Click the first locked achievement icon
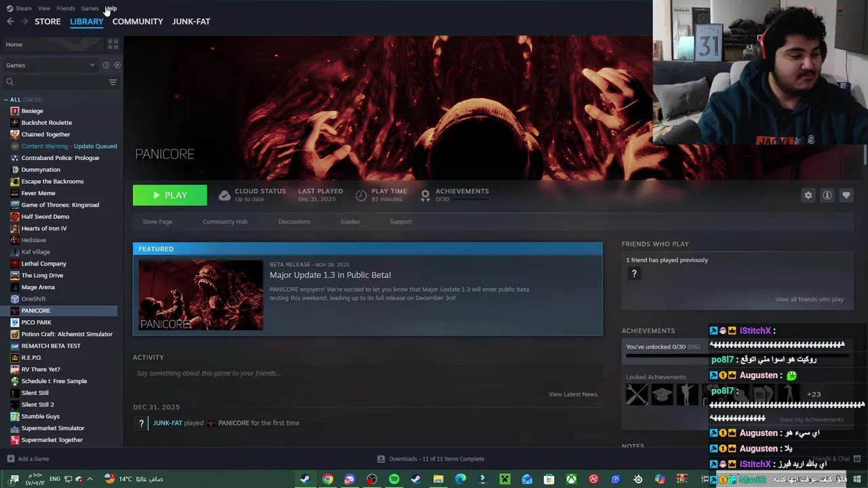 pyautogui.click(x=637, y=394)
